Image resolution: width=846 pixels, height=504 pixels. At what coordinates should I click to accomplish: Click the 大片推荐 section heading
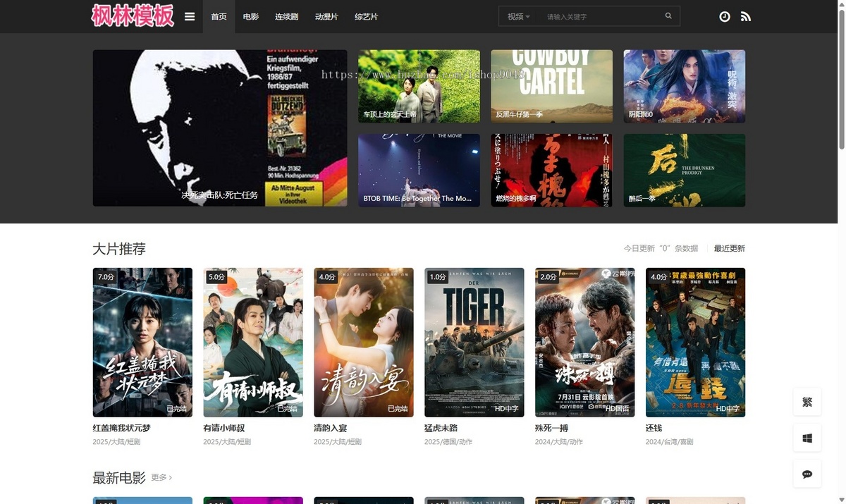(x=119, y=249)
